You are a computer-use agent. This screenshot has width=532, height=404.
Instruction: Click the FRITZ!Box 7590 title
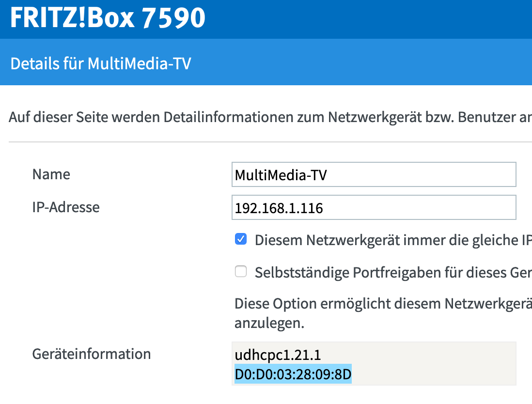click(x=108, y=18)
